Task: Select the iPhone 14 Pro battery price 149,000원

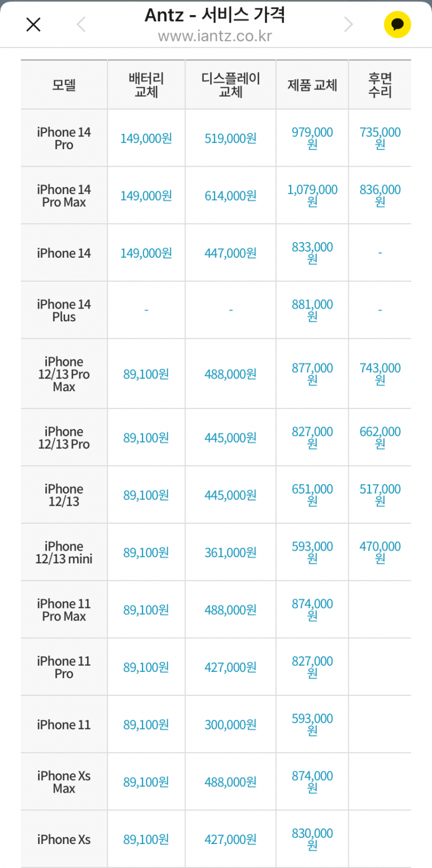Action: pos(146,139)
